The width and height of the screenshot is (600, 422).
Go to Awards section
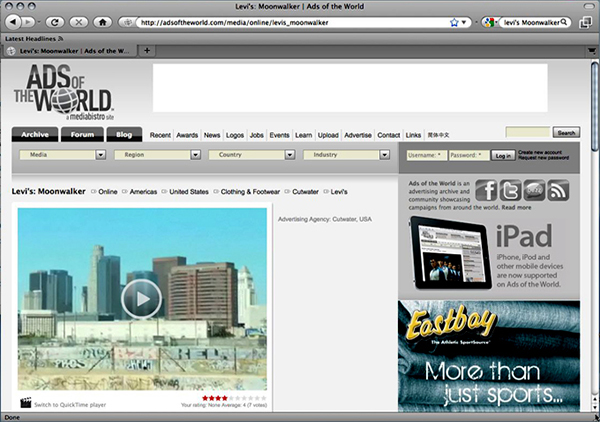pos(187,135)
